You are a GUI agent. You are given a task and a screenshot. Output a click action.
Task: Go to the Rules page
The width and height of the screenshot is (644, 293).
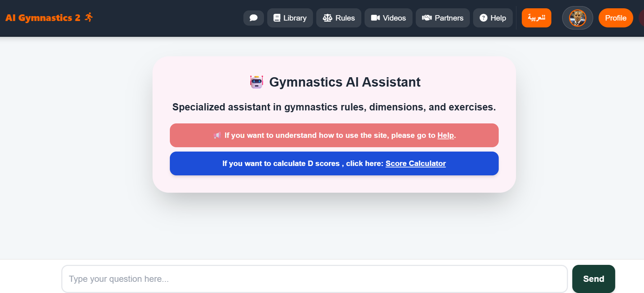click(x=339, y=18)
